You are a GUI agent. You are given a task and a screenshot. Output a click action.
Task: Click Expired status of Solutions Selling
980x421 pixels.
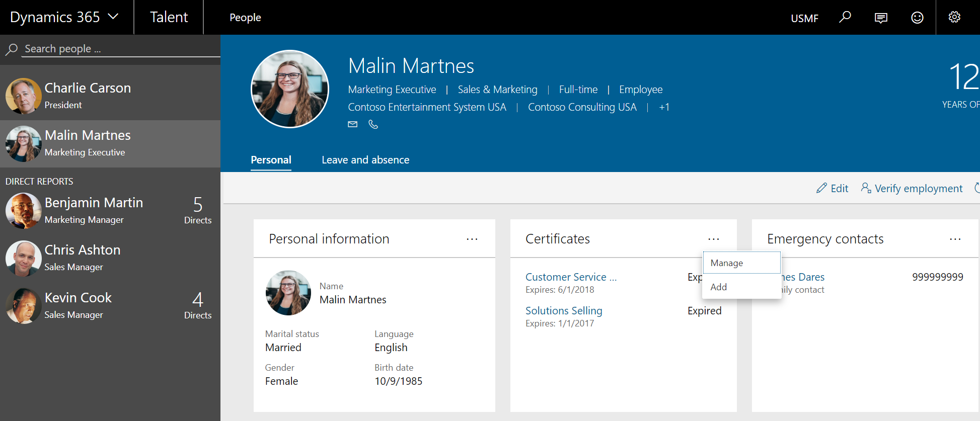[704, 311]
